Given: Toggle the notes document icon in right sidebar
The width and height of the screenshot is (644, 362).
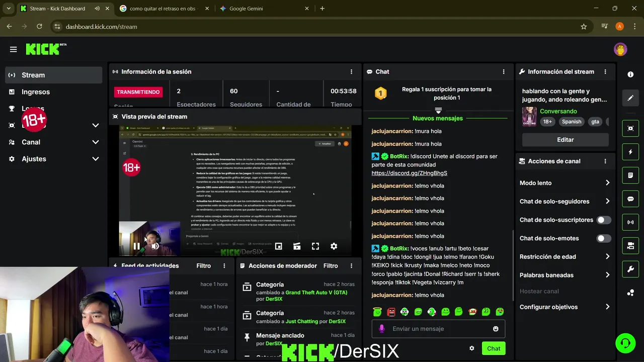Looking at the screenshot, I should pos(630,175).
